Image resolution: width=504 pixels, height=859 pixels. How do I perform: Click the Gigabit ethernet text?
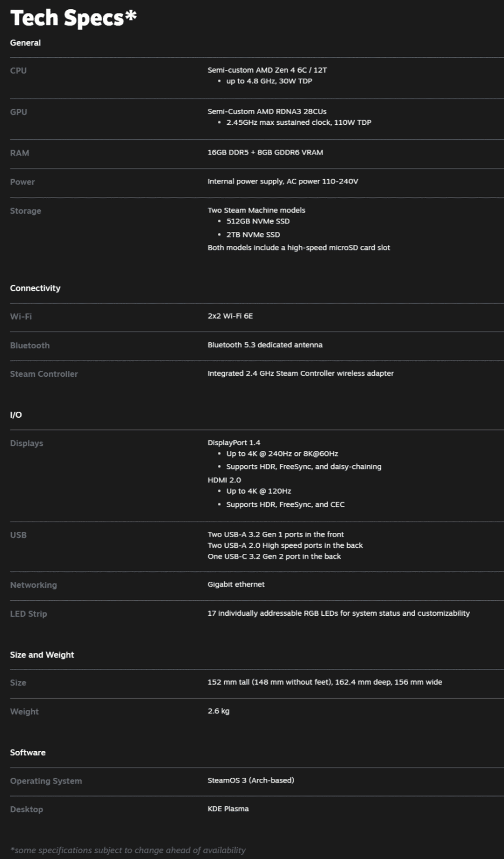pyautogui.click(x=236, y=585)
